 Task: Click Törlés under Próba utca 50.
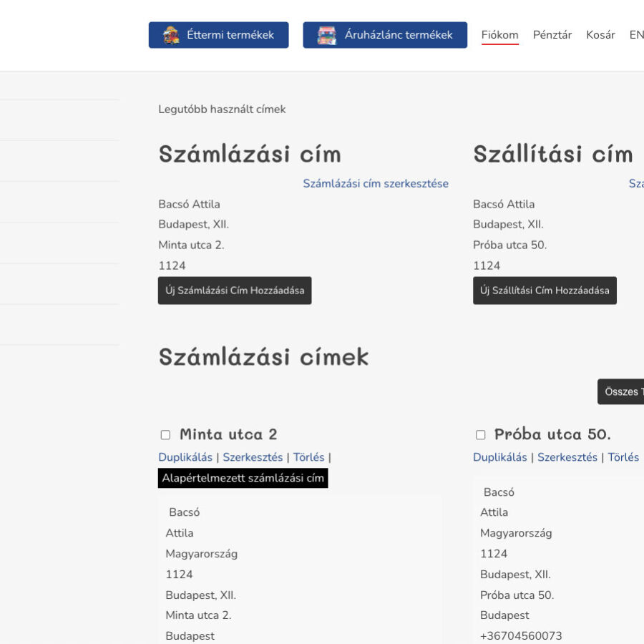(623, 457)
